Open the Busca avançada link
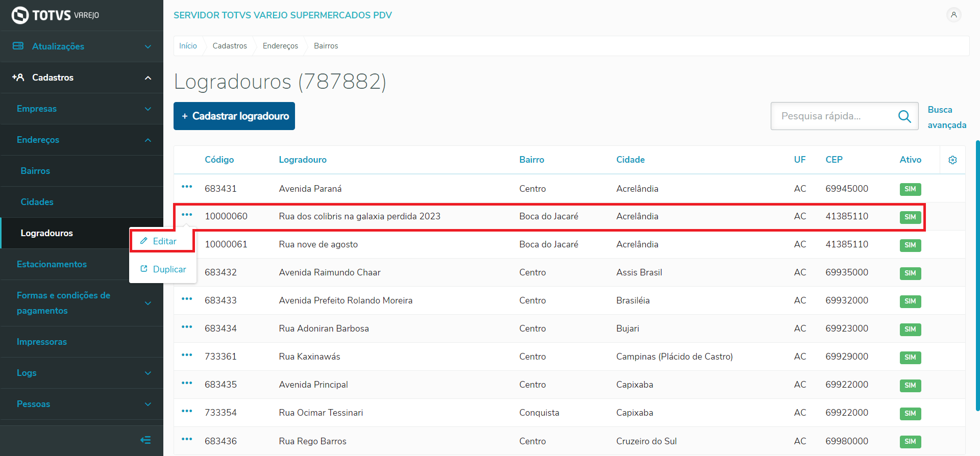 (946, 117)
